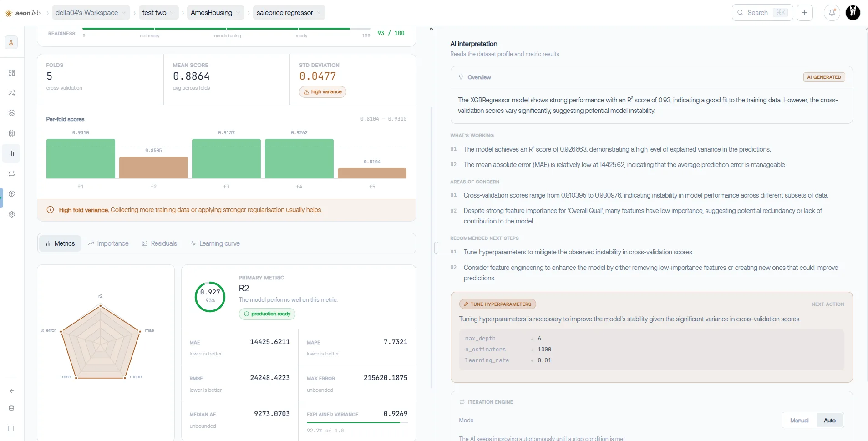The height and width of the screenshot is (441, 868).
Task: Click the high variance warning badge
Action: [323, 92]
